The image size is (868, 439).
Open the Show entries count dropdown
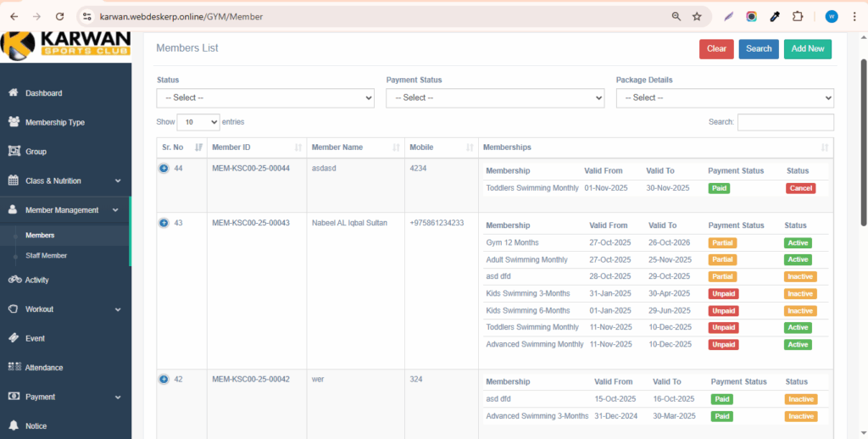(x=198, y=122)
